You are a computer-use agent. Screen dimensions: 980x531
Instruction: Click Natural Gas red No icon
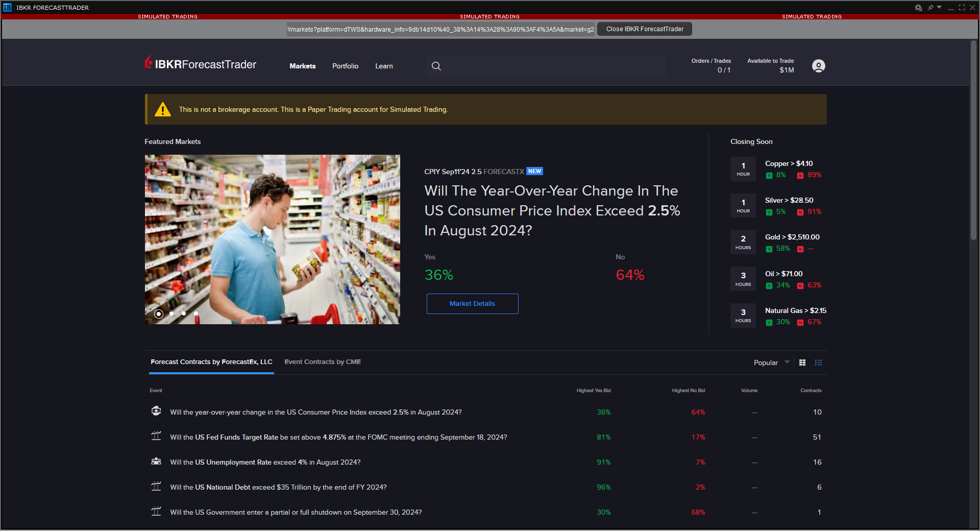[x=800, y=323]
